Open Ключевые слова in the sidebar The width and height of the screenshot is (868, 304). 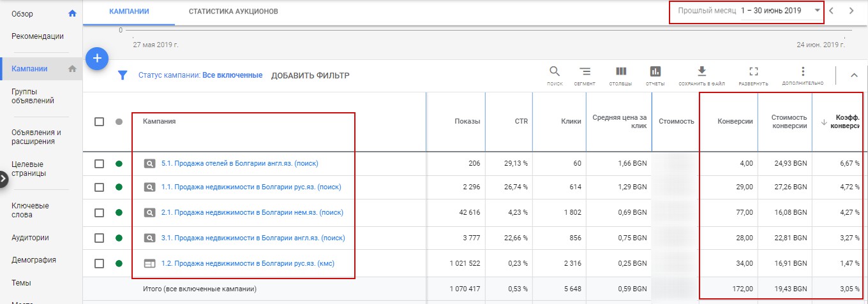tap(31, 210)
